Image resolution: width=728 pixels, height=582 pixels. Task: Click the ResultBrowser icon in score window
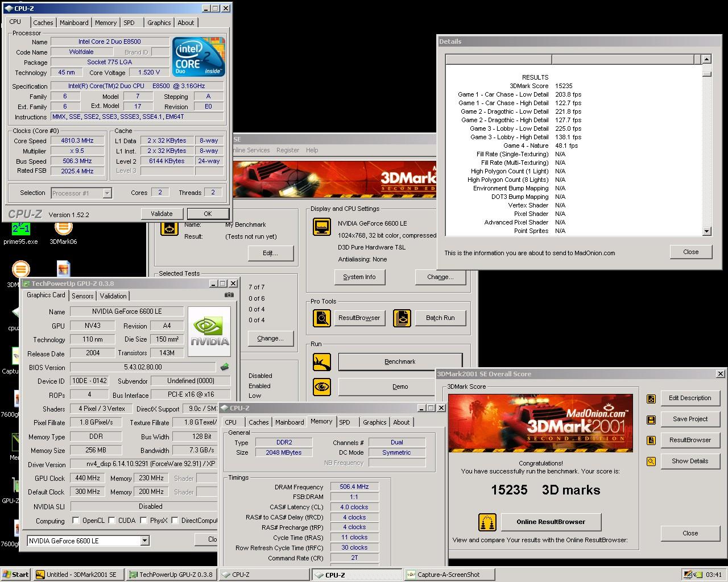coord(651,440)
